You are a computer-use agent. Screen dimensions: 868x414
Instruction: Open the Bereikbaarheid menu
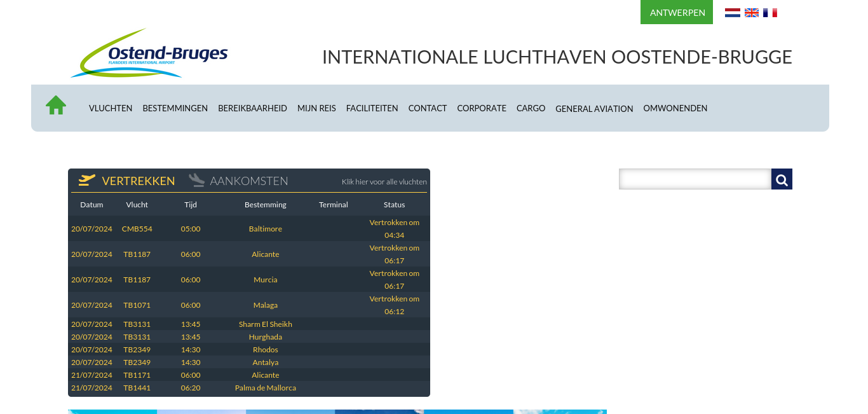[x=253, y=108]
